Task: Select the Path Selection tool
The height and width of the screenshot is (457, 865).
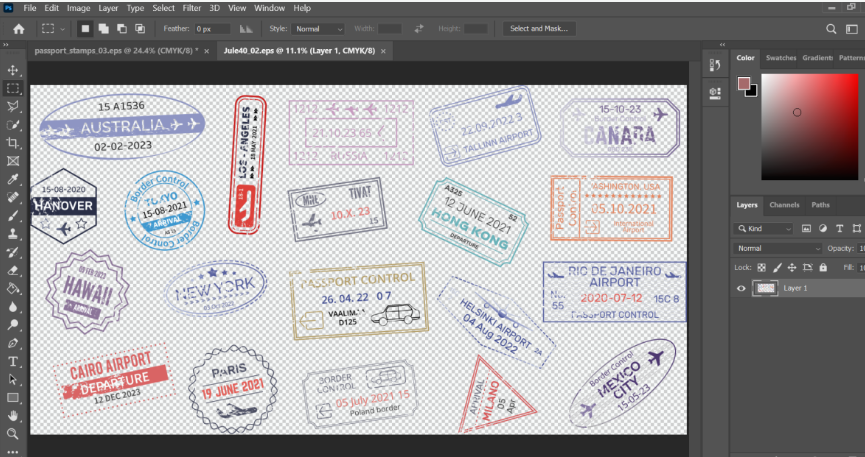Action: pos(13,380)
